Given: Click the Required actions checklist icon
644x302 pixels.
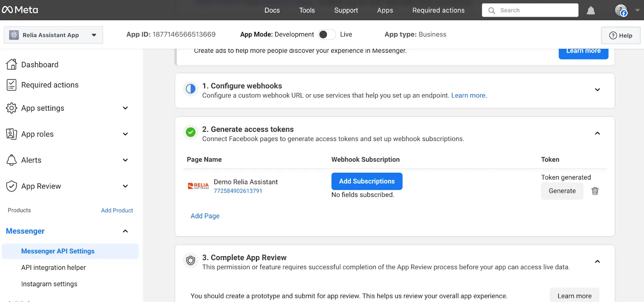Looking at the screenshot, I should coord(12,85).
